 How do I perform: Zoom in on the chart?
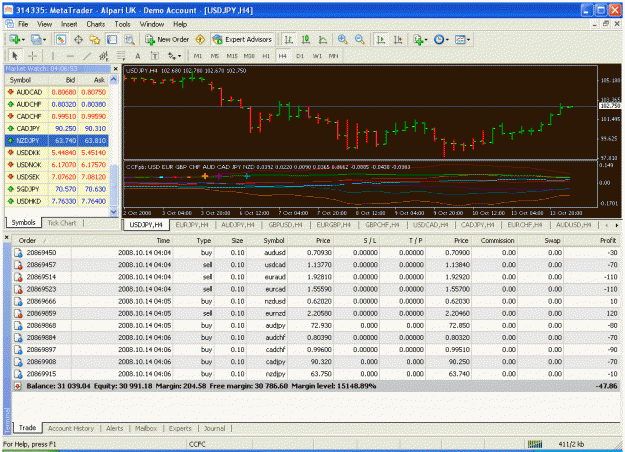point(342,39)
